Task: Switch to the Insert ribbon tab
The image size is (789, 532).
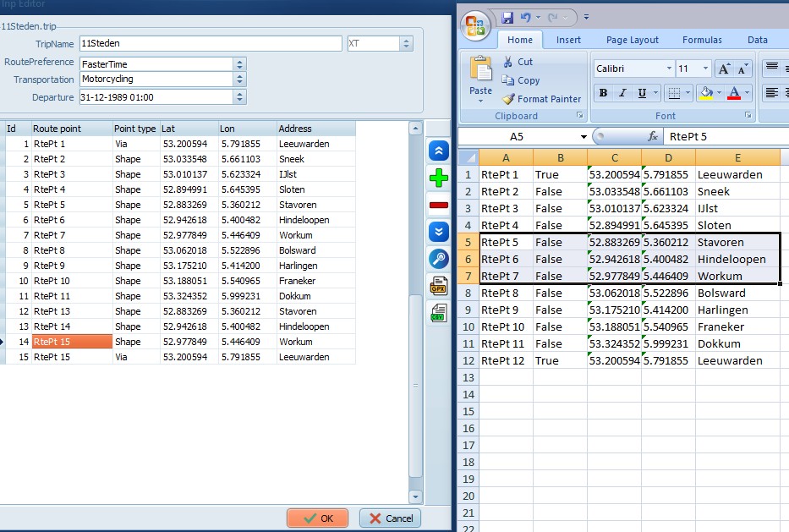Action: (x=568, y=40)
